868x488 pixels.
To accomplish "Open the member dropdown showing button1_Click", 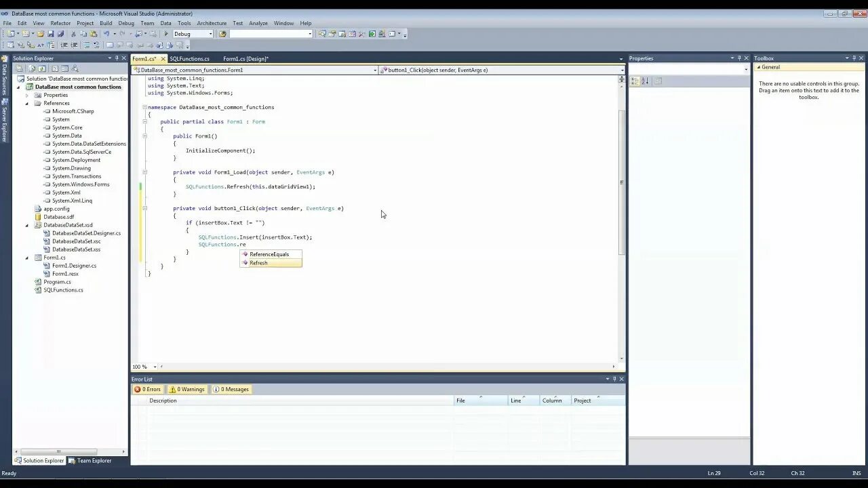I will (x=623, y=70).
